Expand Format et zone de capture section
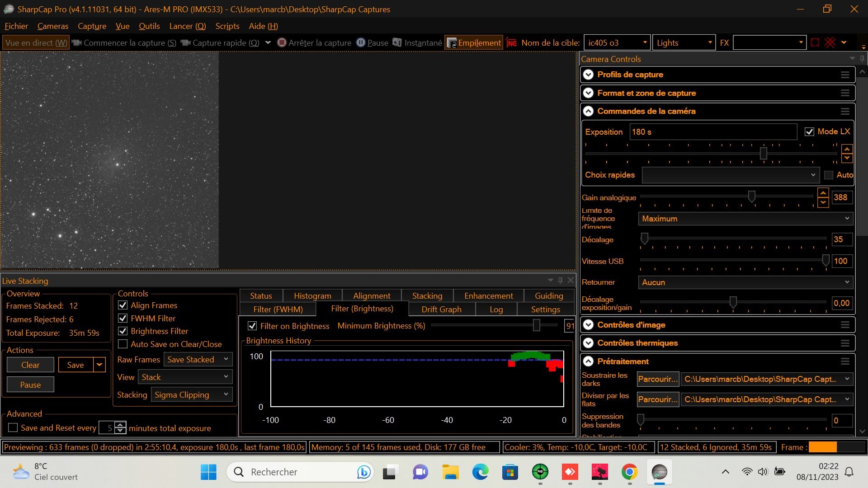Viewport: 868px width, 488px height. (x=588, y=93)
